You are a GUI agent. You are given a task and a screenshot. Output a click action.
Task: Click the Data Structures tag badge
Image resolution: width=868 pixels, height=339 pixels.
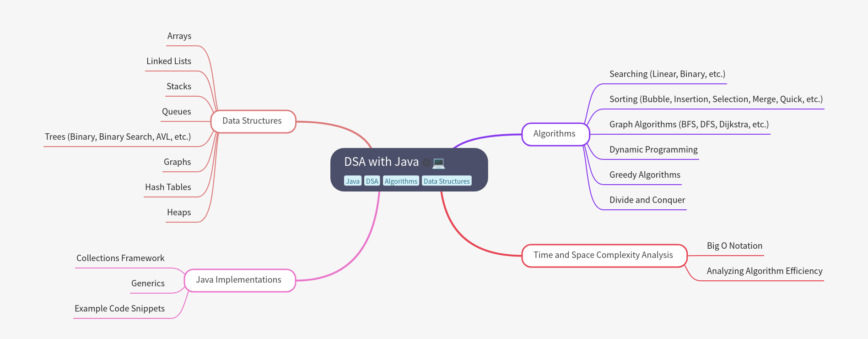click(x=447, y=181)
